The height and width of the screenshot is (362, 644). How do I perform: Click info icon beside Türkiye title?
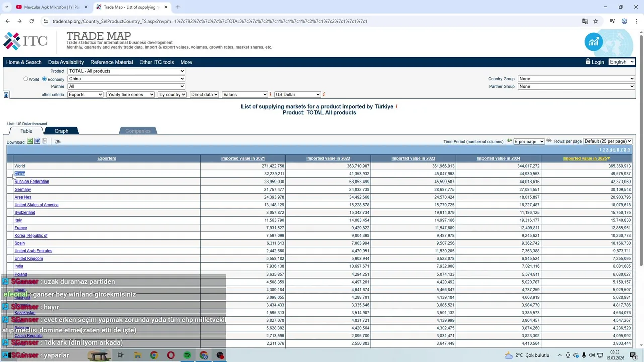click(396, 106)
